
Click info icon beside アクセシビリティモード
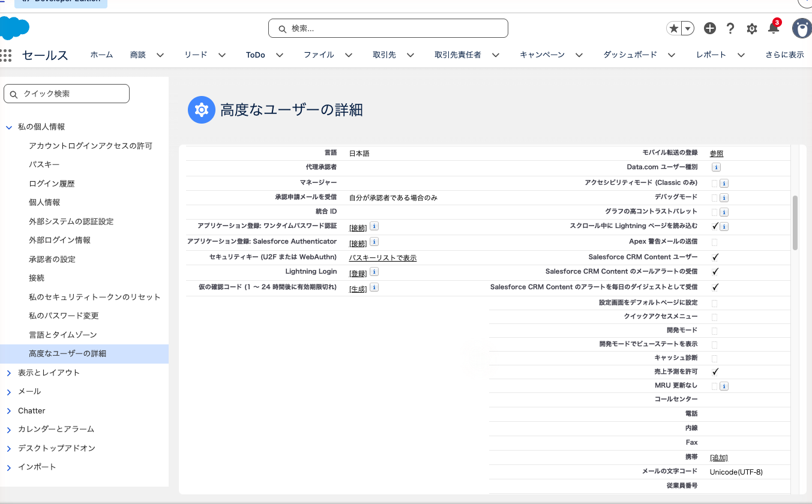click(724, 183)
